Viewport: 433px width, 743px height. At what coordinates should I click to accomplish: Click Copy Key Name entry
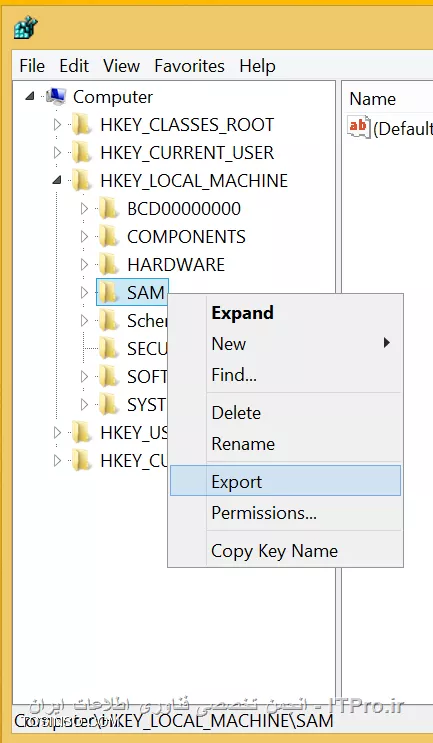coord(286,551)
